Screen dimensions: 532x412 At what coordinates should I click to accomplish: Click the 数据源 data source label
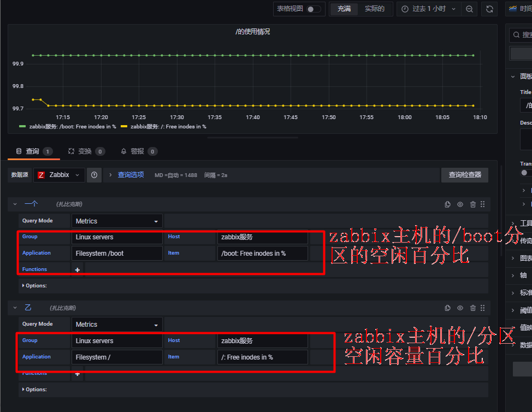(x=20, y=175)
